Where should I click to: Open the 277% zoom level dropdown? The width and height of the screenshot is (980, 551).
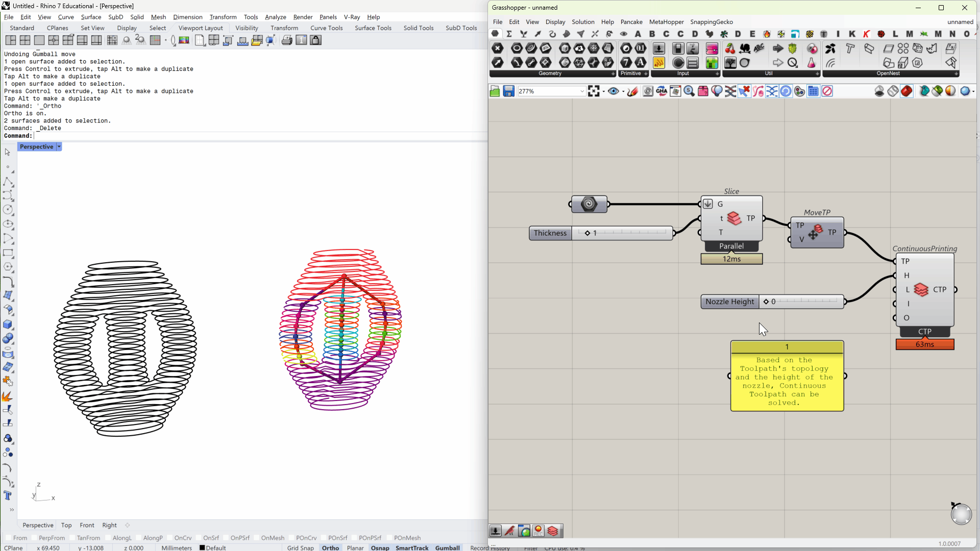581,91
